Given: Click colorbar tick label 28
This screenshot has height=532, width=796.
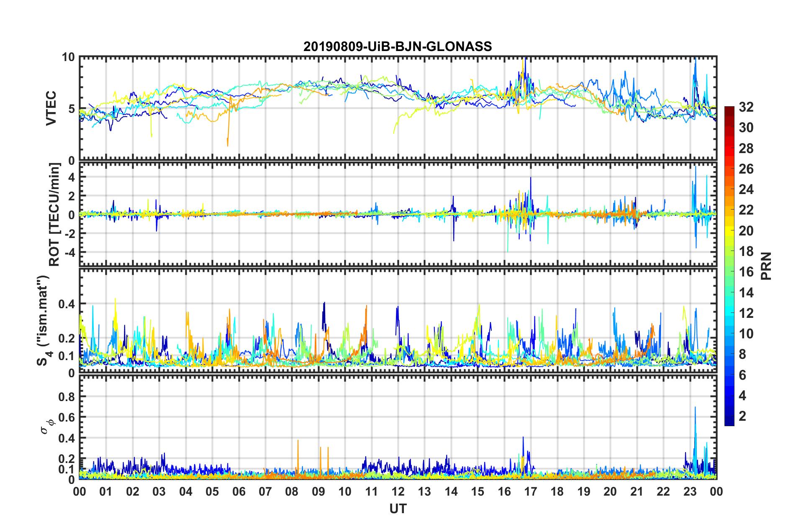Looking at the screenshot, I should coord(746,148).
